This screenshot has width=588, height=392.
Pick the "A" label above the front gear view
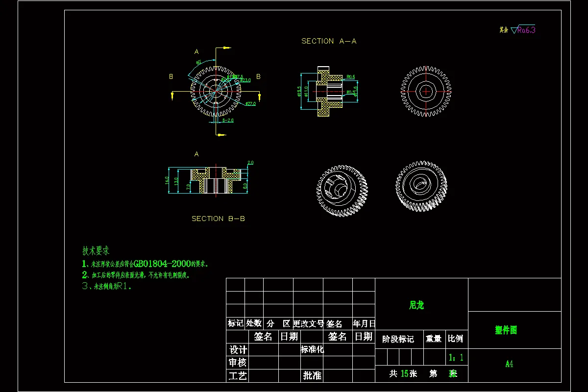[196, 51]
